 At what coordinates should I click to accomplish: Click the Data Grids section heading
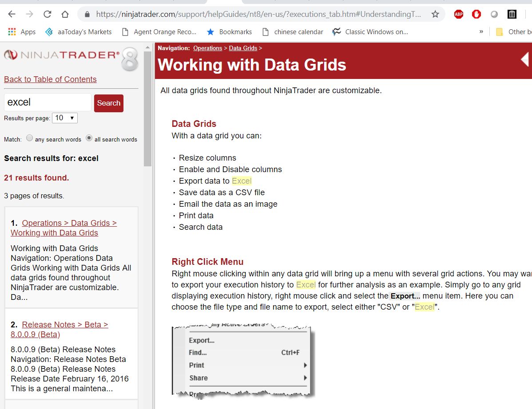click(194, 124)
